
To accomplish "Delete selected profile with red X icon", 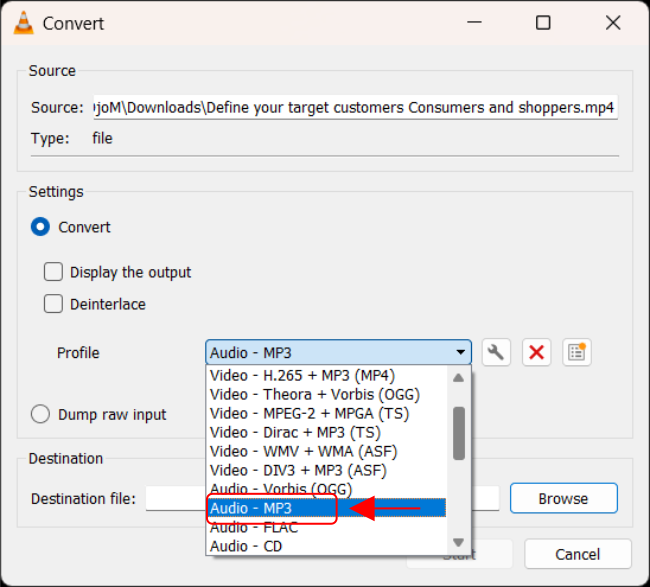I will pos(536,352).
